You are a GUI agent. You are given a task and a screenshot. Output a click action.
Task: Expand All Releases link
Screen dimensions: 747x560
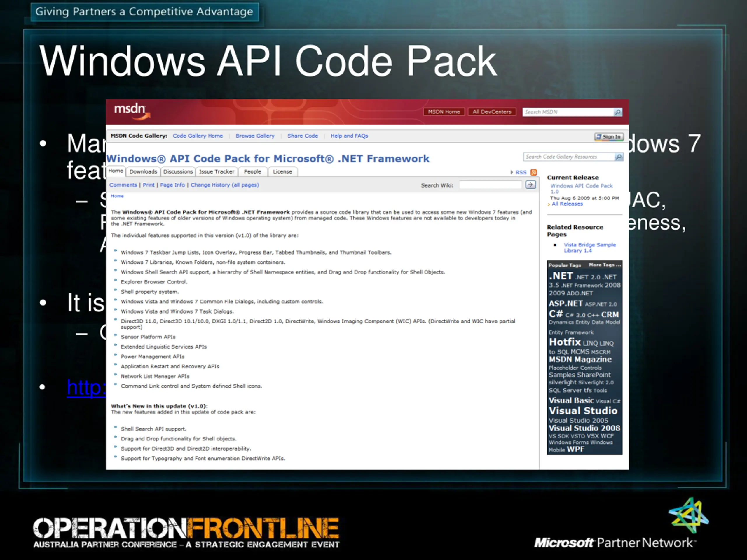[567, 204]
